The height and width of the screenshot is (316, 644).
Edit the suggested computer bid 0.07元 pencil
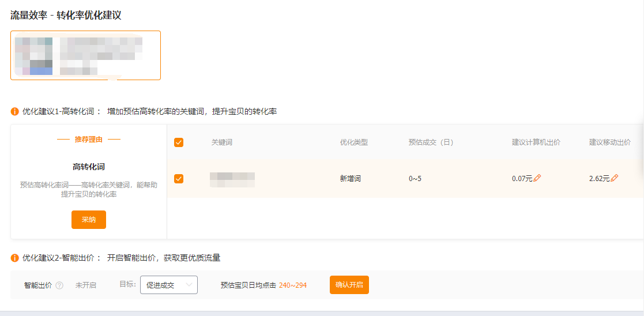click(x=537, y=179)
